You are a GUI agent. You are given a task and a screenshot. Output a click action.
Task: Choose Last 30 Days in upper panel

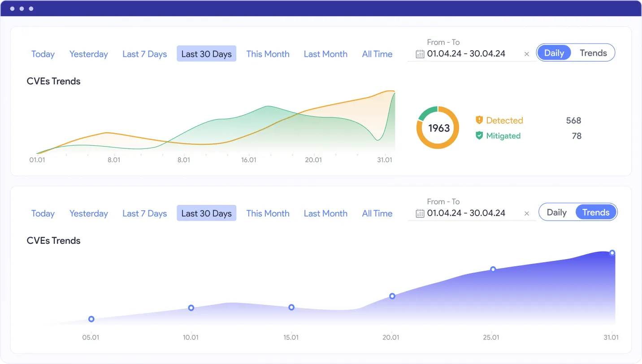tap(207, 54)
